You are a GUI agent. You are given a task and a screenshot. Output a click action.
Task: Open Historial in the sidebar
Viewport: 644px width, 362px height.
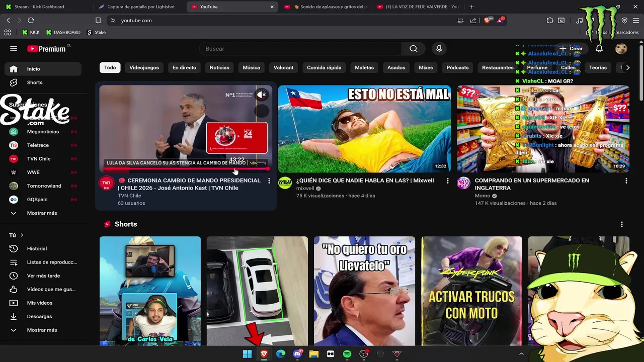pyautogui.click(x=43, y=248)
